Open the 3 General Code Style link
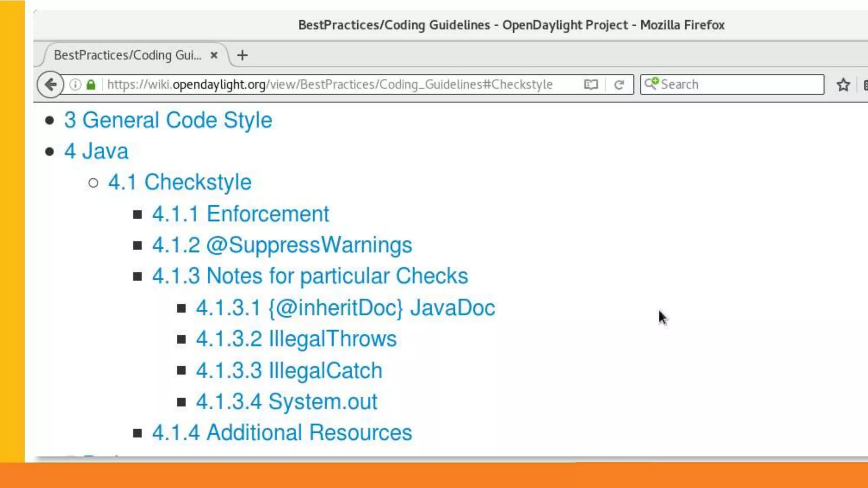This screenshot has width=868, height=488. point(168,120)
